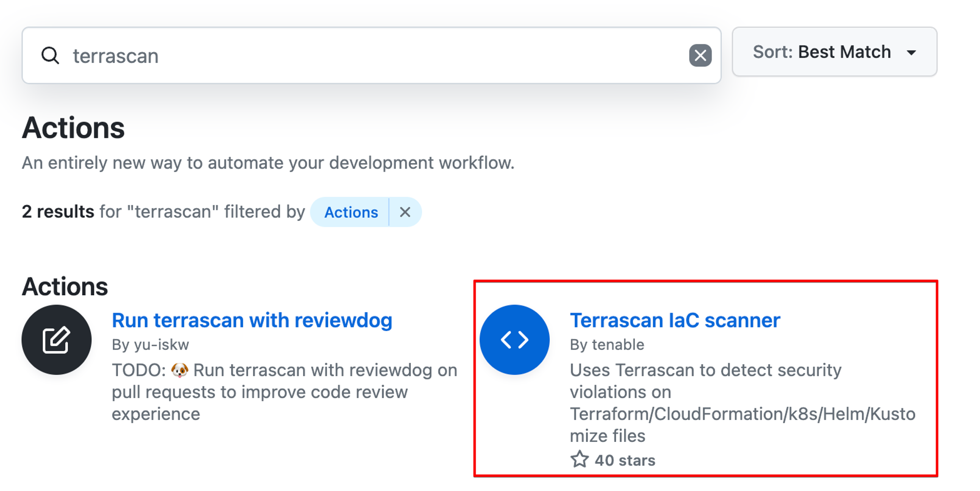
Task: Click the '2 results' count text
Action: pos(58,212)
